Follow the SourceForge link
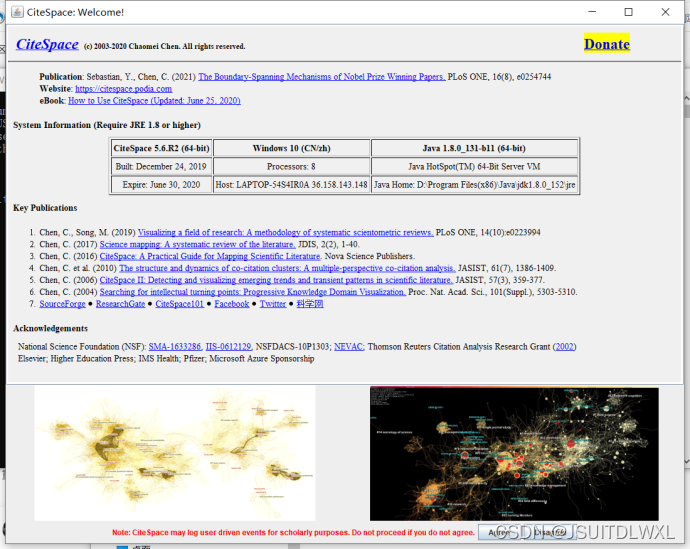690x549 pixels. pyautogui.click(x=62, y=304)
